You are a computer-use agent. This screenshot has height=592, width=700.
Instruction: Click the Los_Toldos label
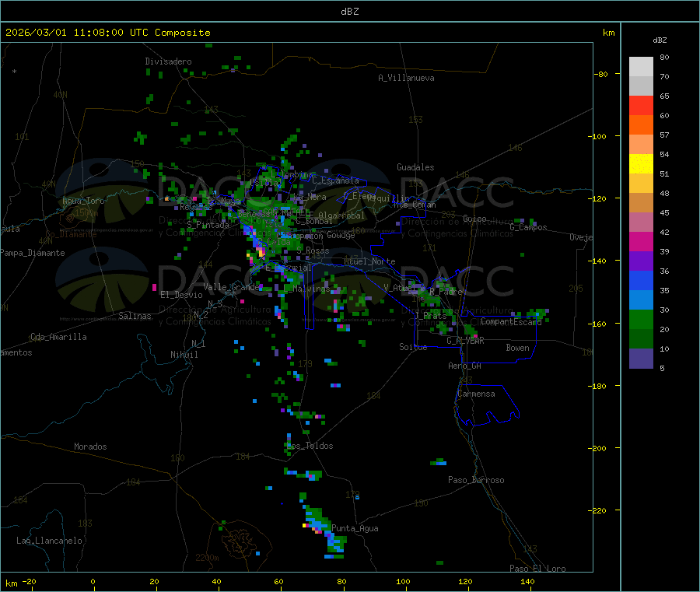(310, 446)
